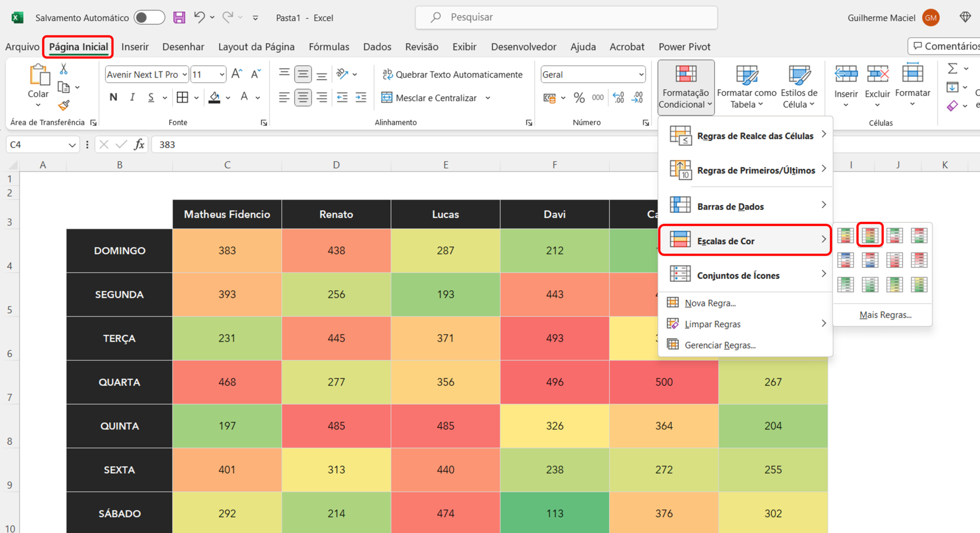980x533 pixels.
Task: Increase decimal places
Action: tap(618, 97)
